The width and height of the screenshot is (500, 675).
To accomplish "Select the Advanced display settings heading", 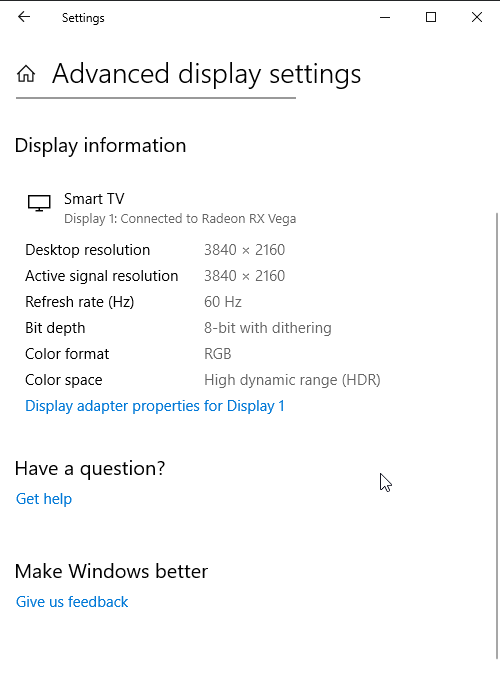I will pyautogui.click(x=206, y=74).
